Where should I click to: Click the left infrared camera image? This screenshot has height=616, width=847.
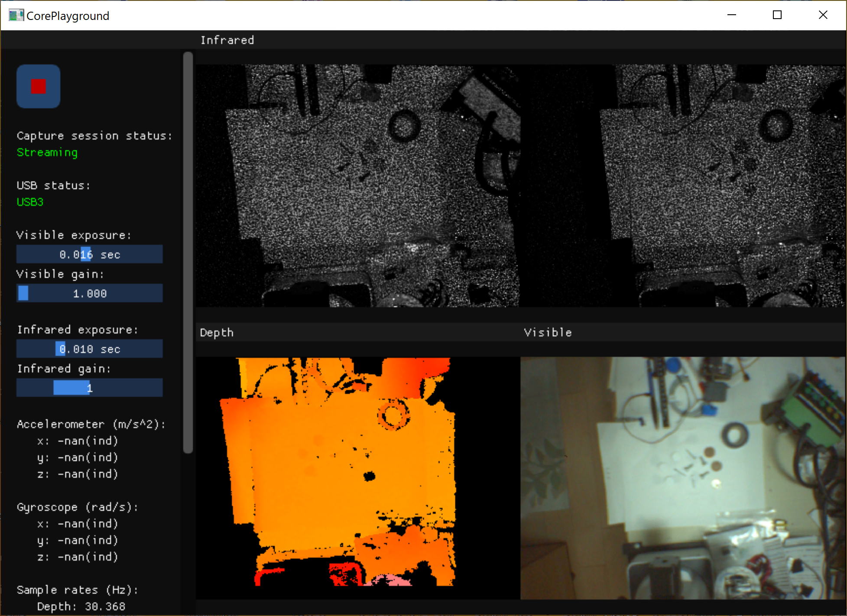[357, 185]
